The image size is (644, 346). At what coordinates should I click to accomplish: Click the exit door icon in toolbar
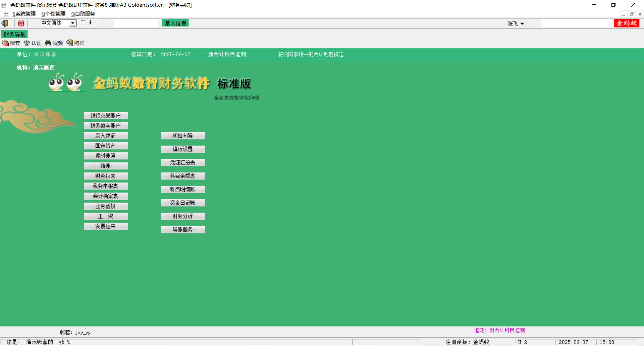pyautogui.click(x=5, y=23)
